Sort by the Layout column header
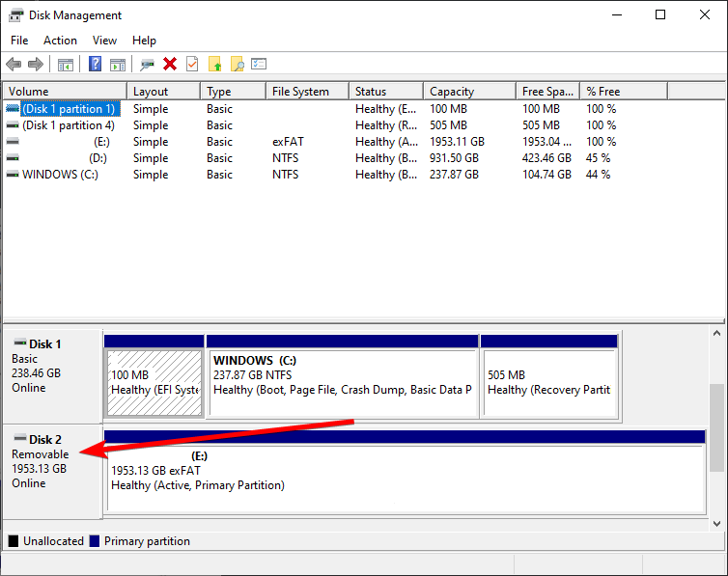Screen dimensions: 728x576 point(163,92)
